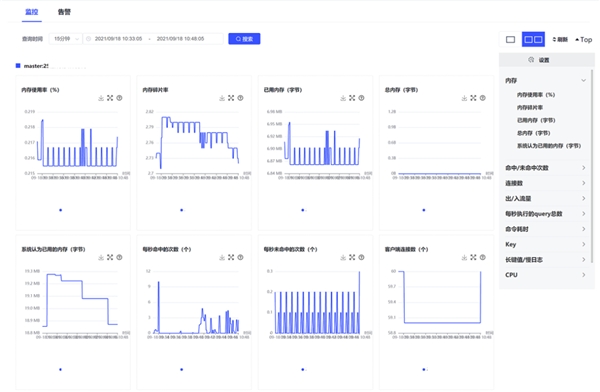Expand the 每秒命中的次数 chart fullscreen
This screenshot has height=392, width=600.
pos(231,257)
